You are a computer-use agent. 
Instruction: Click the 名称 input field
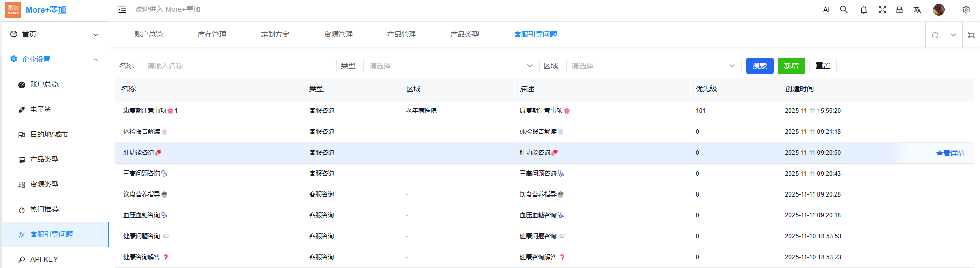pos(239,66)
